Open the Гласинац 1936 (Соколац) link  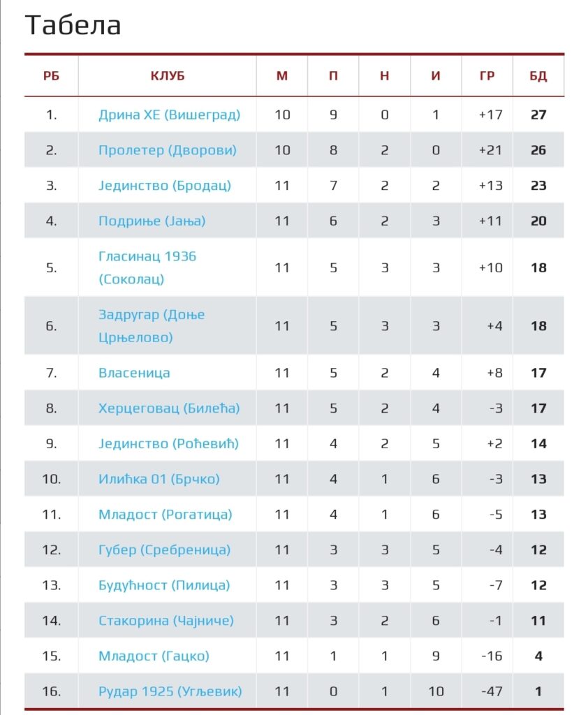(147, 267)
